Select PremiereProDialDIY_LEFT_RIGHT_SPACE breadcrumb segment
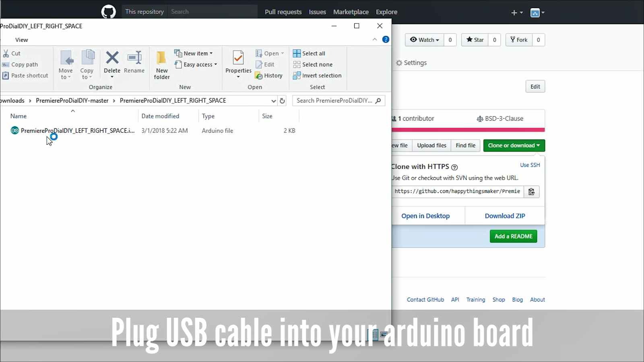644x362 pixels. coord(173,101)
